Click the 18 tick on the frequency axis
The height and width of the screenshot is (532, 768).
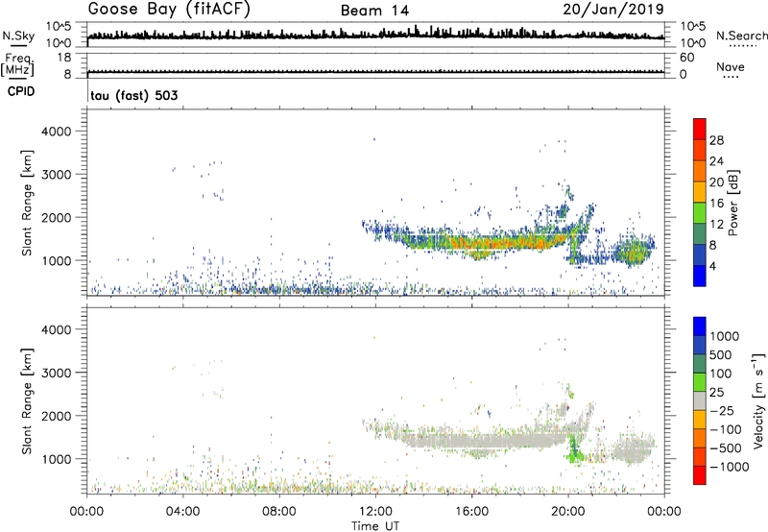(64, 58)
